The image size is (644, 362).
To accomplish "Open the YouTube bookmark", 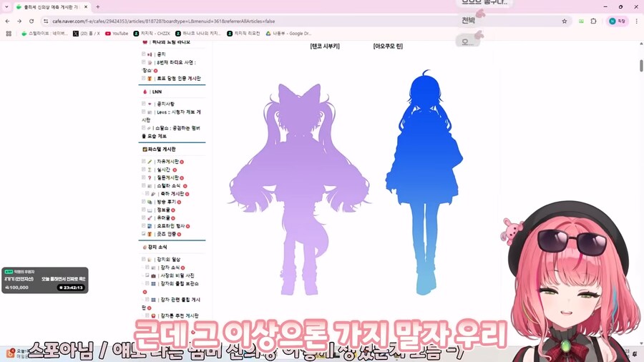I will pos(117,33).
